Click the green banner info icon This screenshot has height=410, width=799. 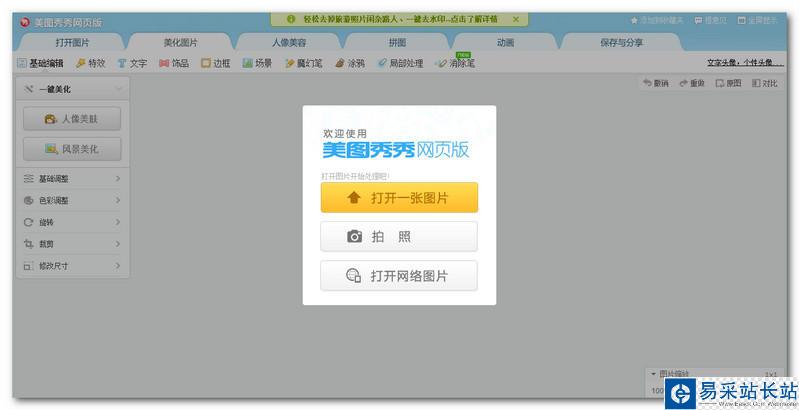[x=290, y=19]
